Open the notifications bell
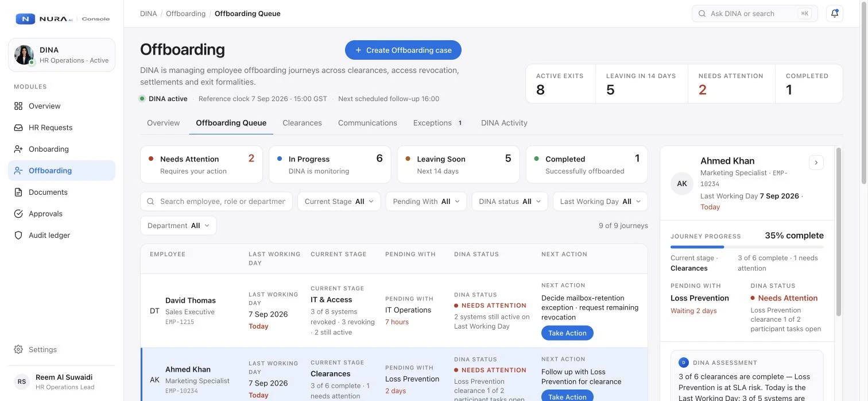Viewport: 868px width, 401px height. (x=835, y=14)
